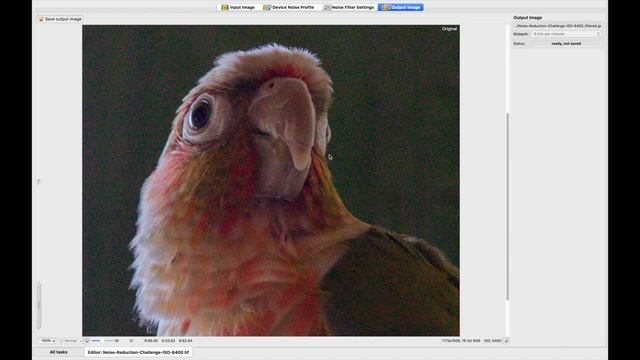The image size is (640, 360).
Task: Switch to the Input Image tab
Action: pyautogui.click(x=238, y=7)
